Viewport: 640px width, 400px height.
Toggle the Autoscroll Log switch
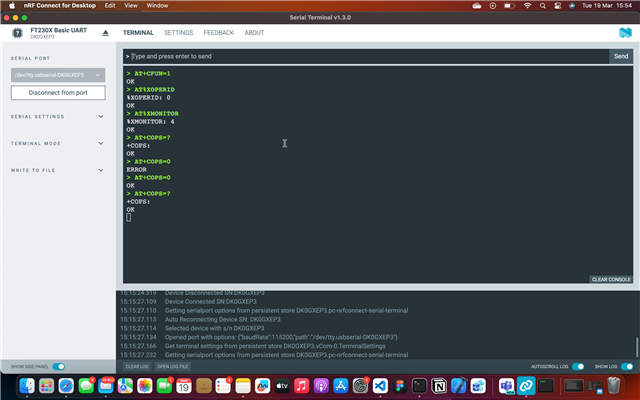click(x=578, y=367)
